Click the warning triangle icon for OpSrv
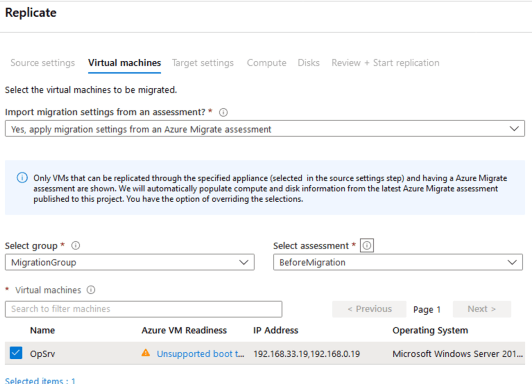 (x=146, y=353)
